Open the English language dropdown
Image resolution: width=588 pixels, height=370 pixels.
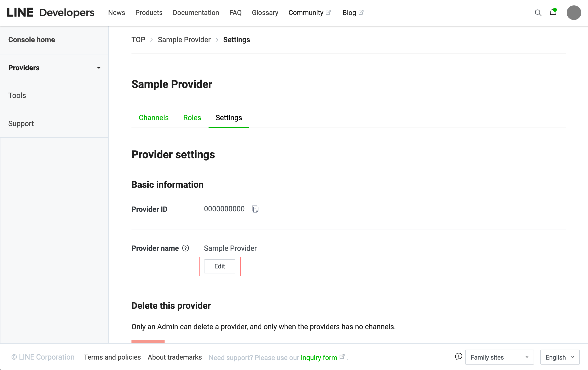[x=560, y=357]
